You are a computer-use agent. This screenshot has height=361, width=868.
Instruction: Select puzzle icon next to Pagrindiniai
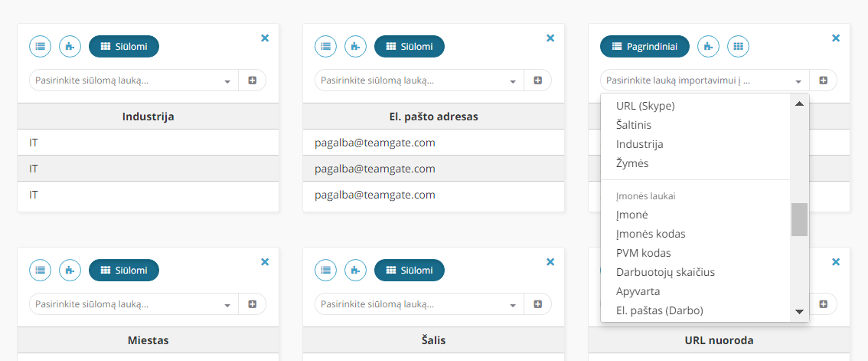tap(708, 47)
